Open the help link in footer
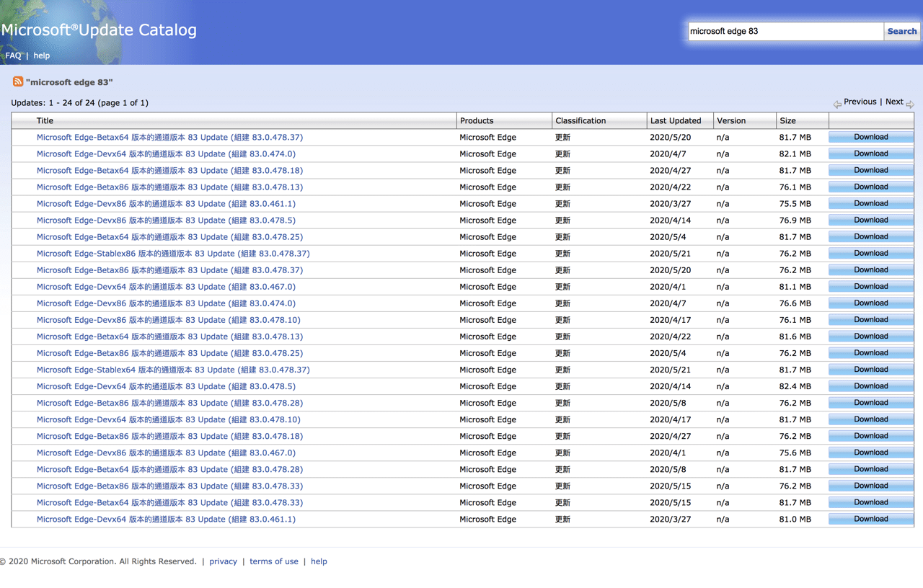The image size is (923, 588). 319,561
